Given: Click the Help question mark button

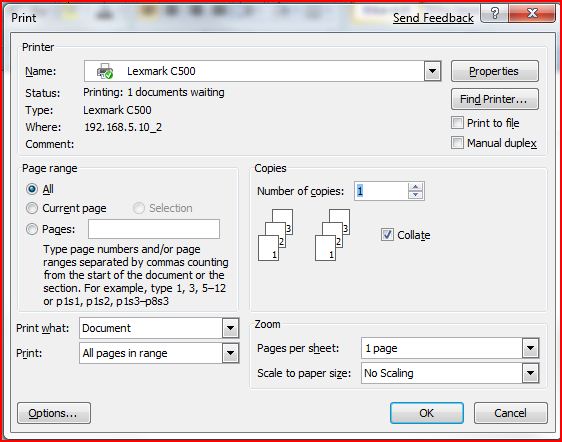Looking at the screenshot, I should (x=494, y=14).
